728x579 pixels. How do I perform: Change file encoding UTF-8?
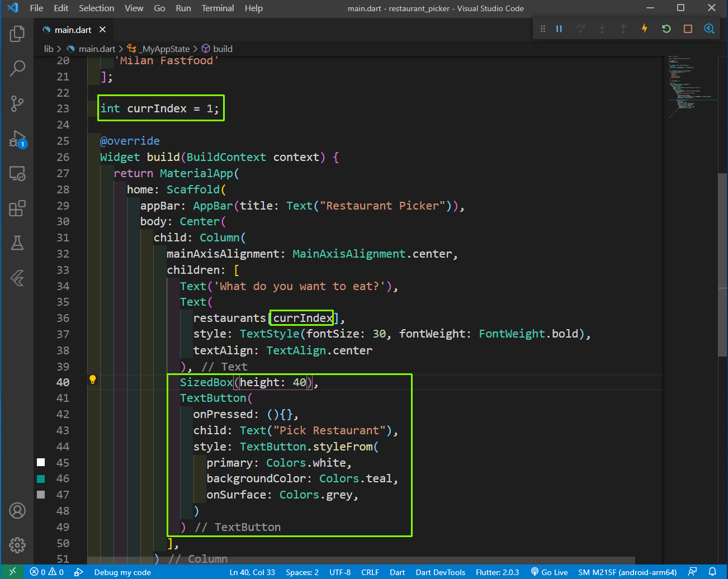point(340,572)
